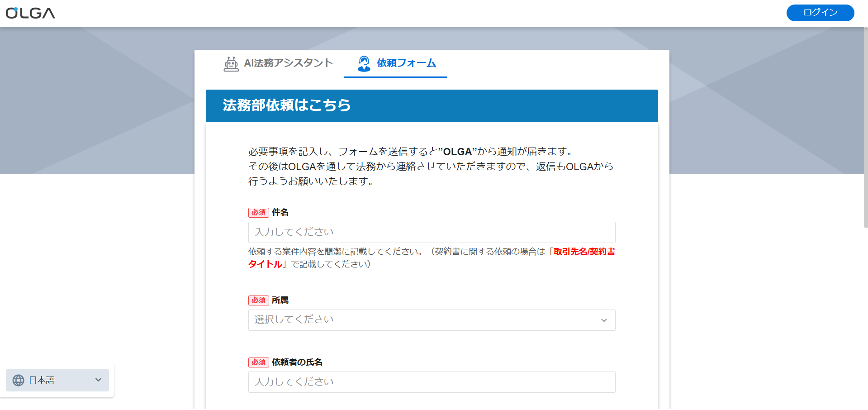
Task: Click the page's vertical scrollbar
Action: [x=865, y=127]
